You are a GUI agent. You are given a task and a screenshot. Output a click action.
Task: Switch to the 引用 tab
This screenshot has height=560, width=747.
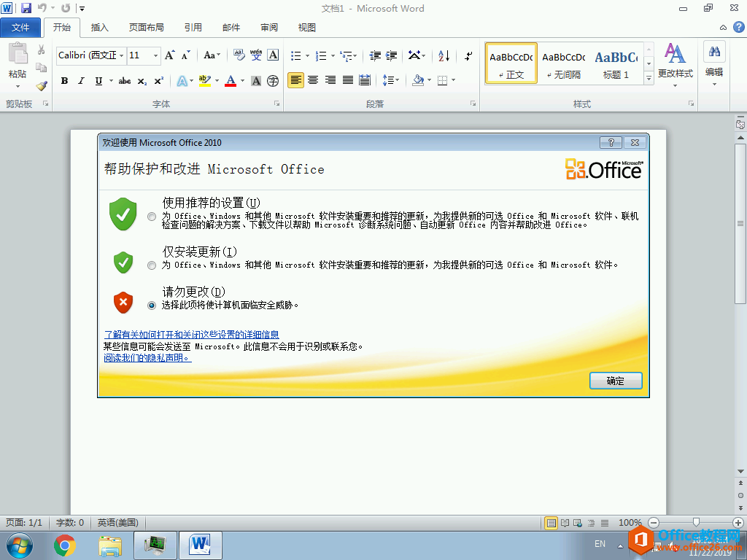coord(193,28)
